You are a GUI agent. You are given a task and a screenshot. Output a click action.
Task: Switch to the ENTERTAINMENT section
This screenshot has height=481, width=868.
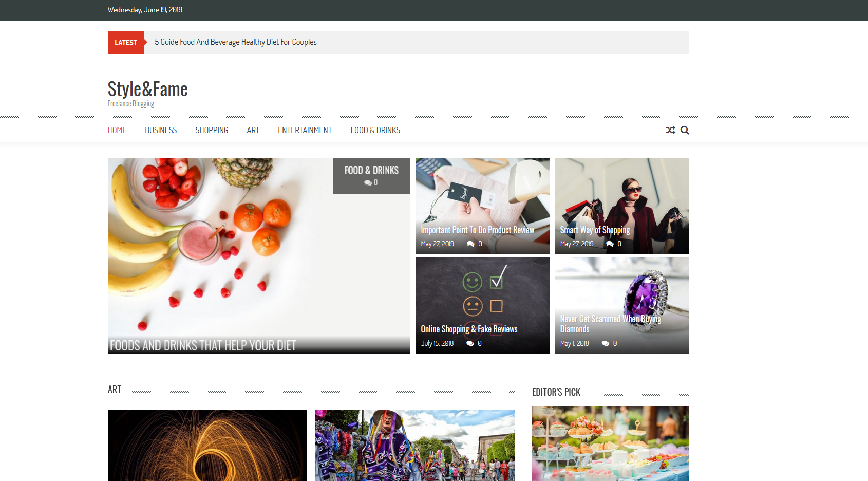305,130
